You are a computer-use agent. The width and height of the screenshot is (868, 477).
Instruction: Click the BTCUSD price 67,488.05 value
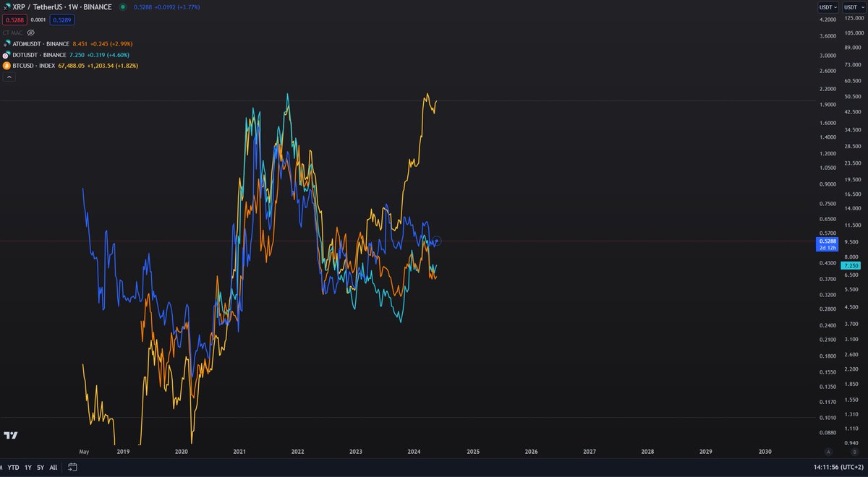pyautogui.click(x=71, y=65)
